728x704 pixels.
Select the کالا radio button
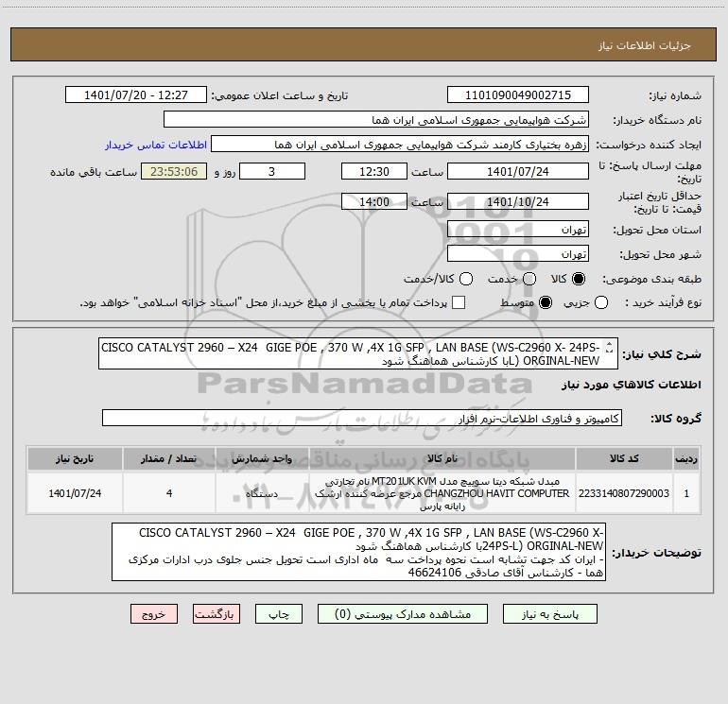point(579,279)
